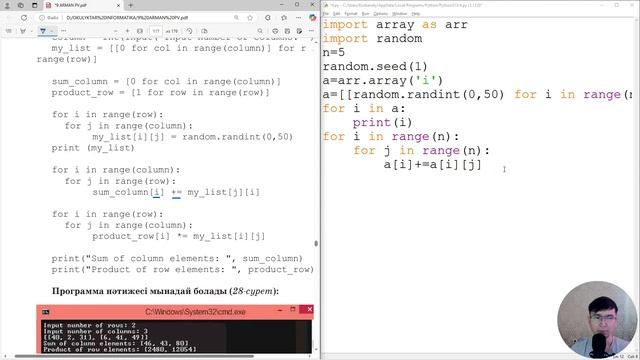
Task: Open more PDF annotation tools
Action: (x=63, y=31)
